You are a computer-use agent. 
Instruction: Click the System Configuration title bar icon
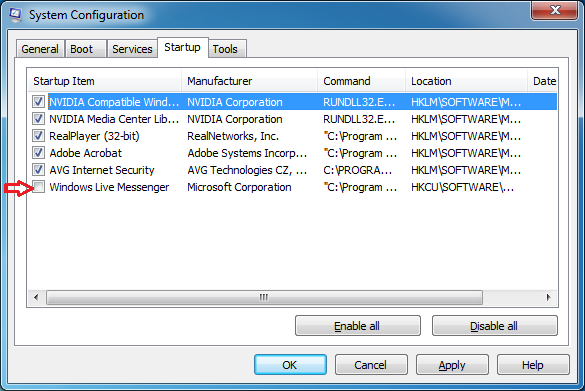[x=15, y=15]
